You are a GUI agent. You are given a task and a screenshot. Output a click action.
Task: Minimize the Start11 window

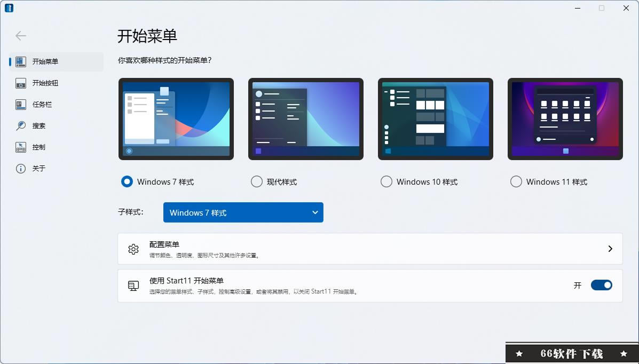point(578,8)
